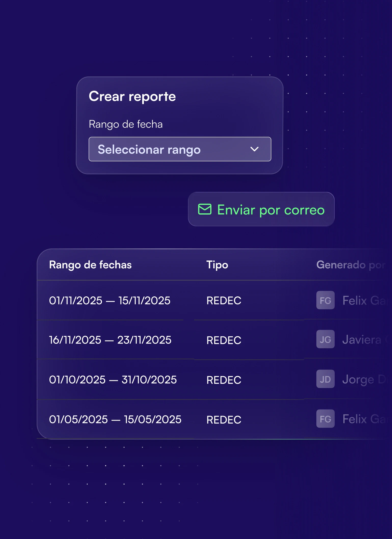
Task: Click REDEC in the 01/11/2025 row
Action: coord(224,301)
